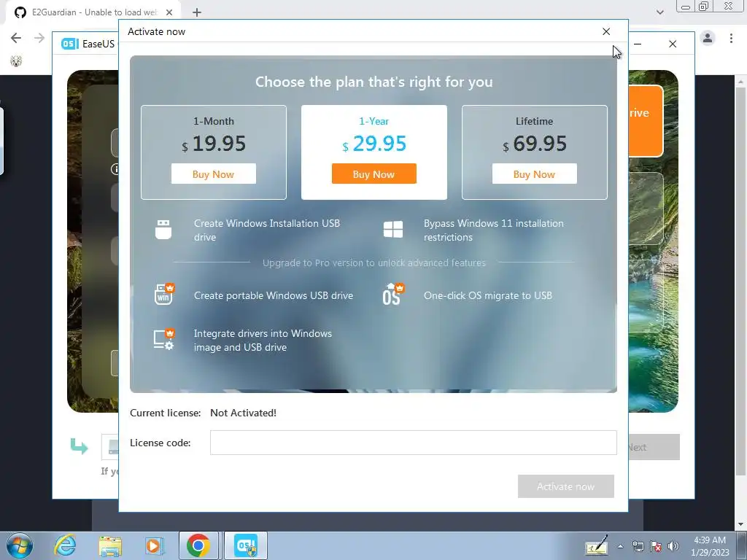Click 'One-click OS migrate to USB' text
This screenshot has width=747, height=560.
pos(488,295)
